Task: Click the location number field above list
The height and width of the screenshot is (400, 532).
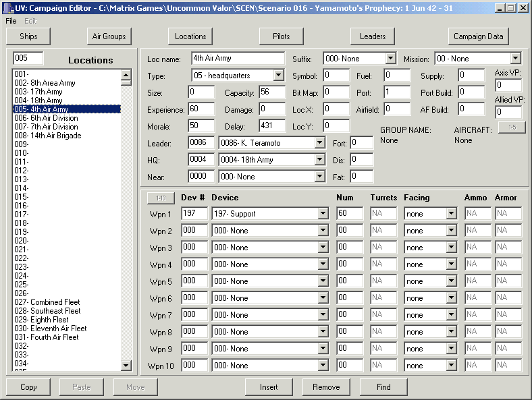Action: pos(28,58)
